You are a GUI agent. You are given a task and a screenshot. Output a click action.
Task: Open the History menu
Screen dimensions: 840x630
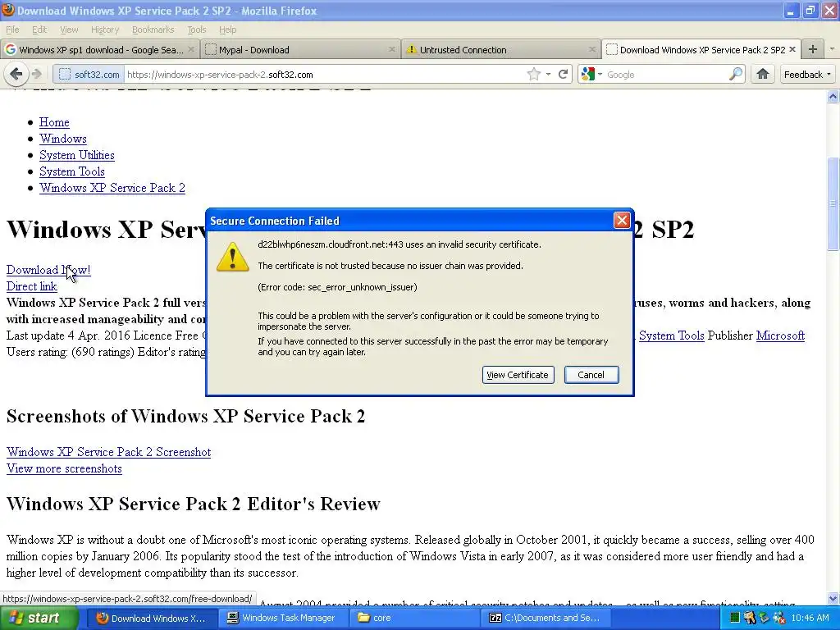coord(105,30)
